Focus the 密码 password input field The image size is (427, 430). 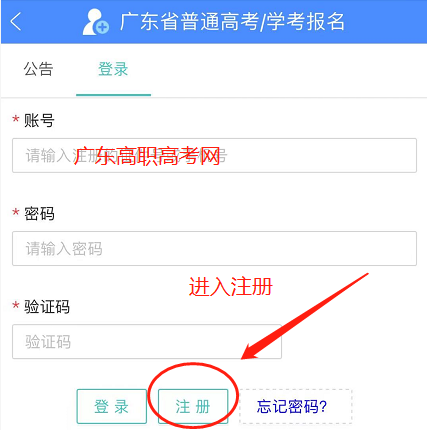[x=214, y=248]
